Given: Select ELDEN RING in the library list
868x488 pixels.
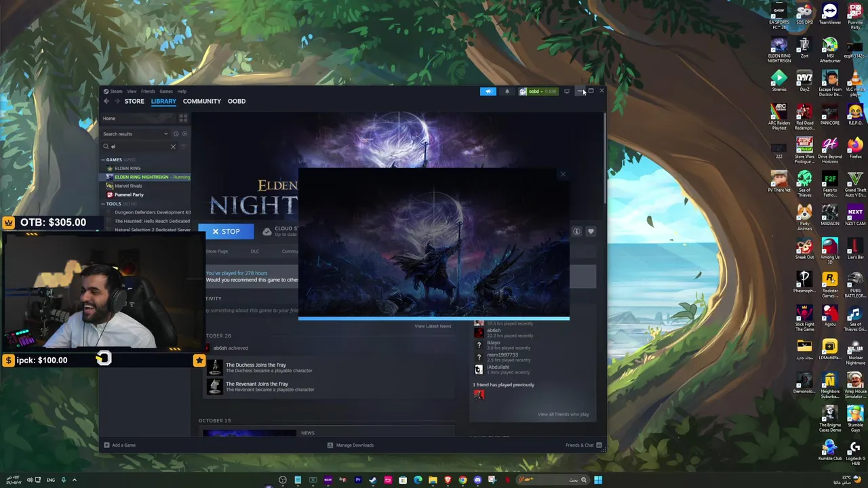Looking at the screenshot, I should (x=127, y=168).
